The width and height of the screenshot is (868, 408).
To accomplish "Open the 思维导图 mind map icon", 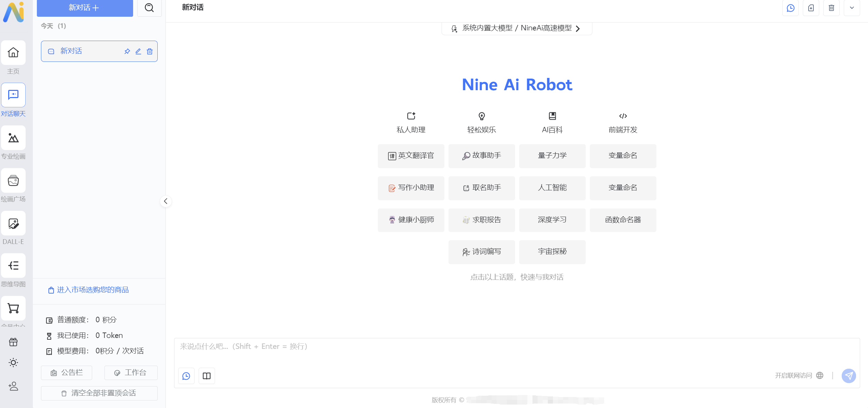I will pos(13,266).
